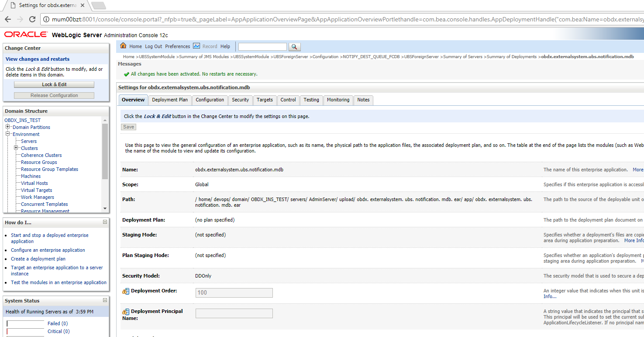The height and width of the screenshot is (337, 644).
Task: Click the Deployment Order restart-required icon
Action: (126, 291)
